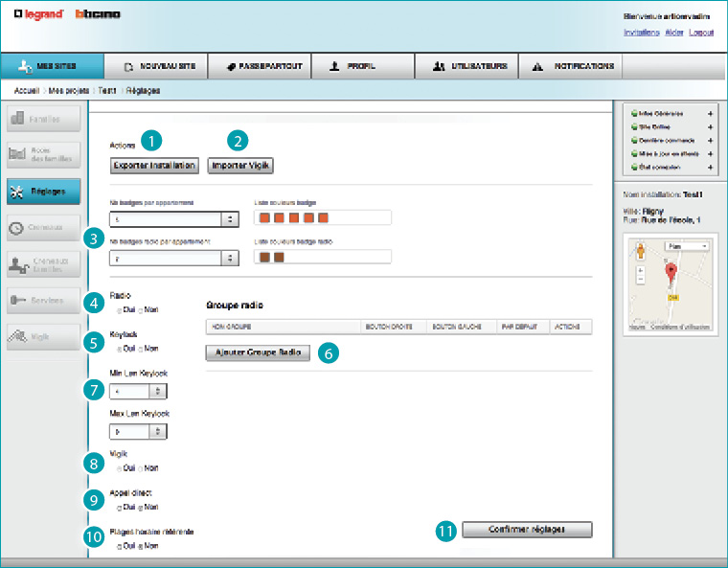Image resolution: width=728 pixels, height=568 pixels.
Task: Click the Créneaux clock icon in sidebar
Action: 16,228
